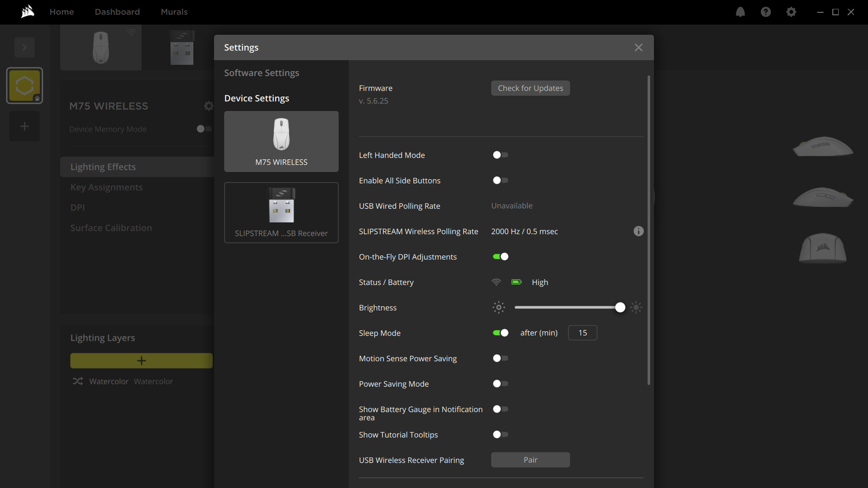The height and width of the screenshot is (488, 868).
Task: Open the Lighting Effects panel section
Action: (103, 166)
